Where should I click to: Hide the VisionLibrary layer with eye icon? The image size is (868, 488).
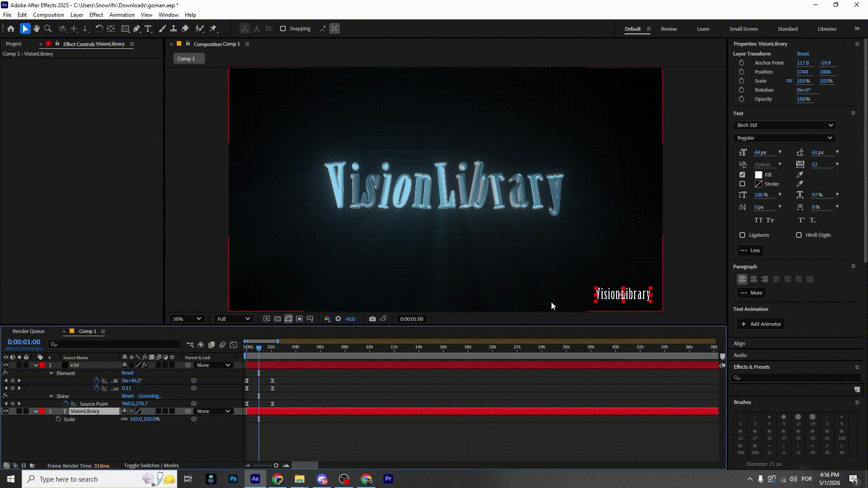[6, 411]
